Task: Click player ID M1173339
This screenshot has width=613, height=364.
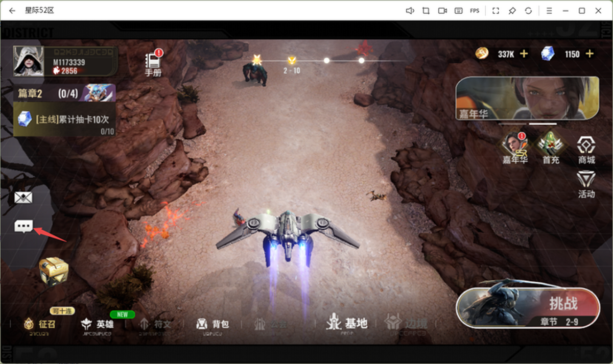Action: [x=69, y=62]
